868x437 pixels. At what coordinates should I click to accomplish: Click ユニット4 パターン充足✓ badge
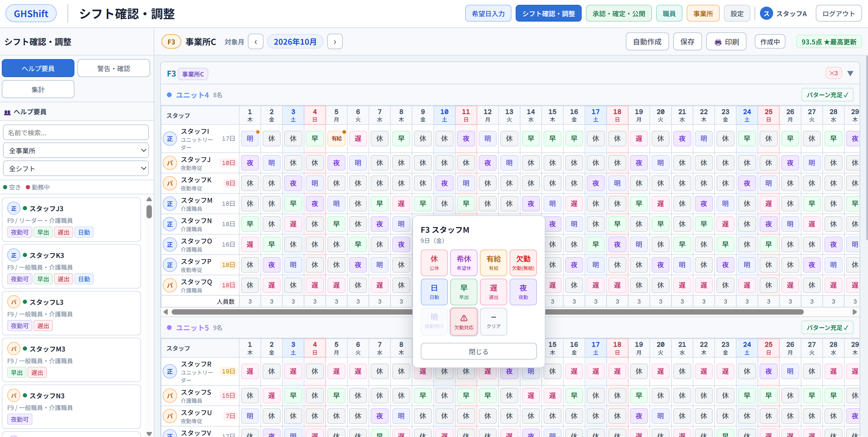tap(827, 95)
